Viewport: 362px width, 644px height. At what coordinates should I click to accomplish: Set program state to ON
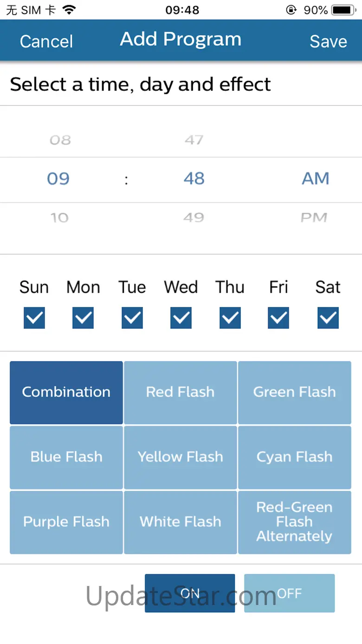(190, 593)
